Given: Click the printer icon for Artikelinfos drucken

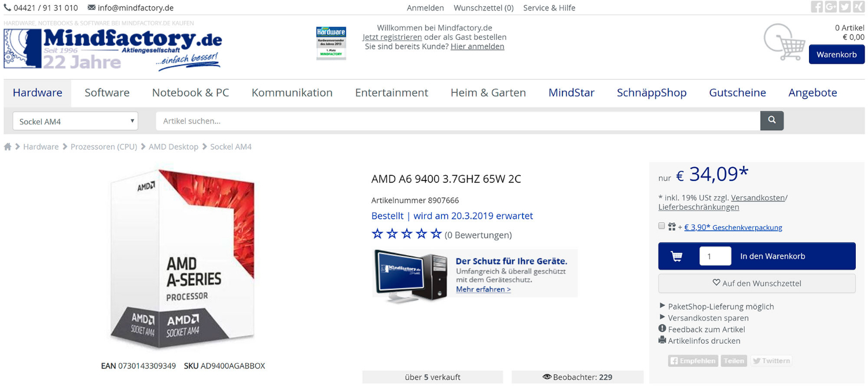Looking at the screenshot, I should coord(662,340).
